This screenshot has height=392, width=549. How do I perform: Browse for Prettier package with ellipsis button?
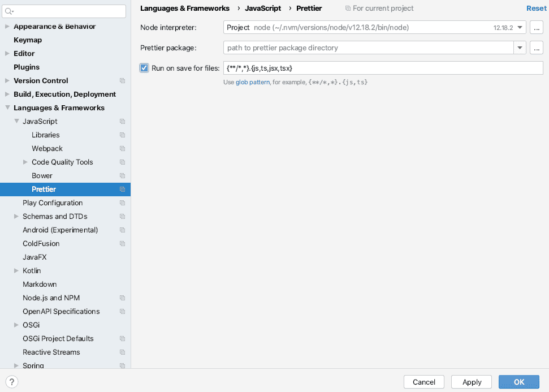(x=537, y=48)
